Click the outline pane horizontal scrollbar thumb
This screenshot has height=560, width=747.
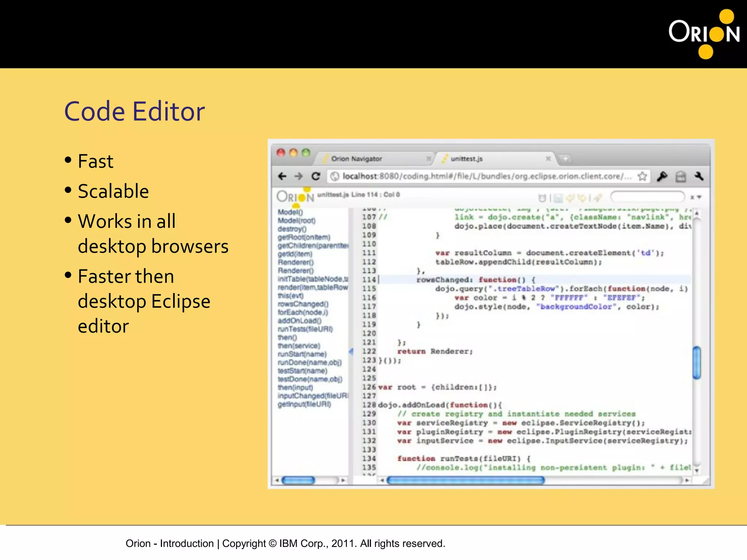tap(298, 481)
